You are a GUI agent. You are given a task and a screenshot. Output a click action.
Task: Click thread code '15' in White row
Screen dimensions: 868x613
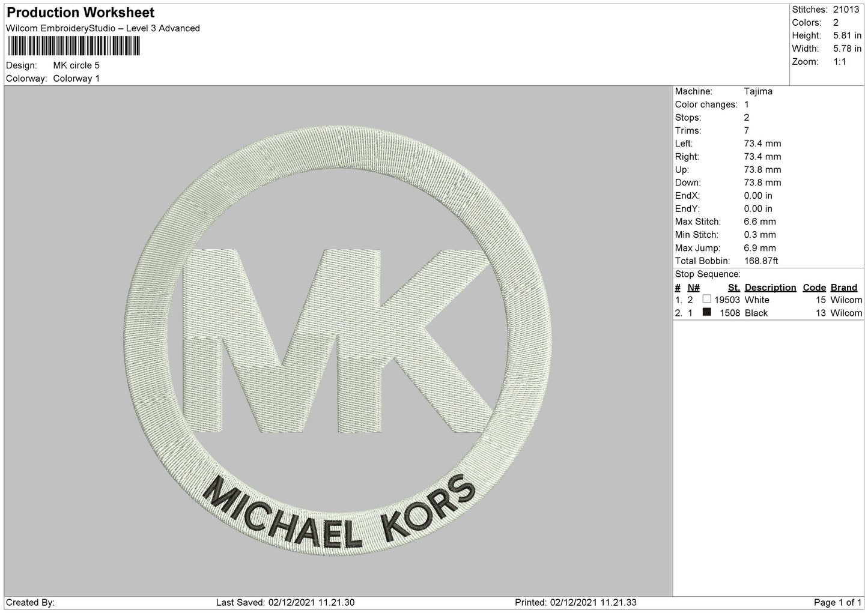(821, 300)
